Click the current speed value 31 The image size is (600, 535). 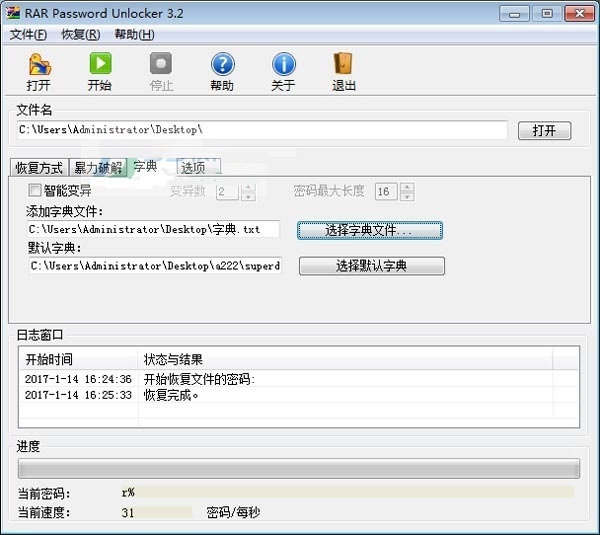point(128,512)
